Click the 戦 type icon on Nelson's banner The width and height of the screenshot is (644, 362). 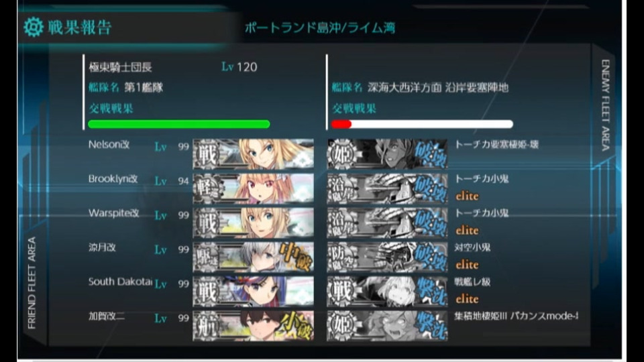point(207,155)
